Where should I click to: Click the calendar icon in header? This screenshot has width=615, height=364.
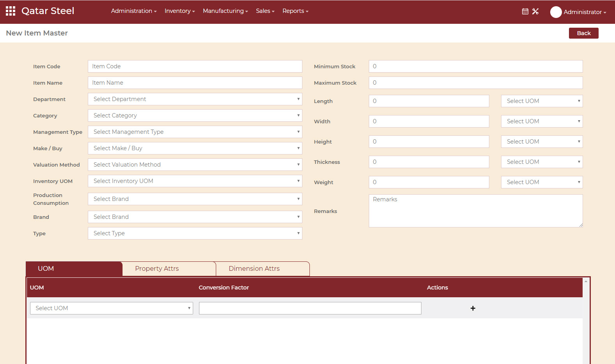(525, 11)
